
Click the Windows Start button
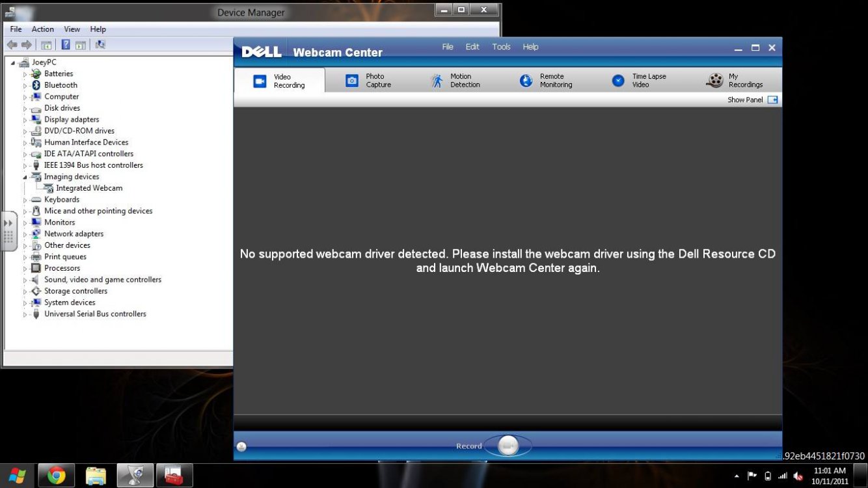pos(17,476)
